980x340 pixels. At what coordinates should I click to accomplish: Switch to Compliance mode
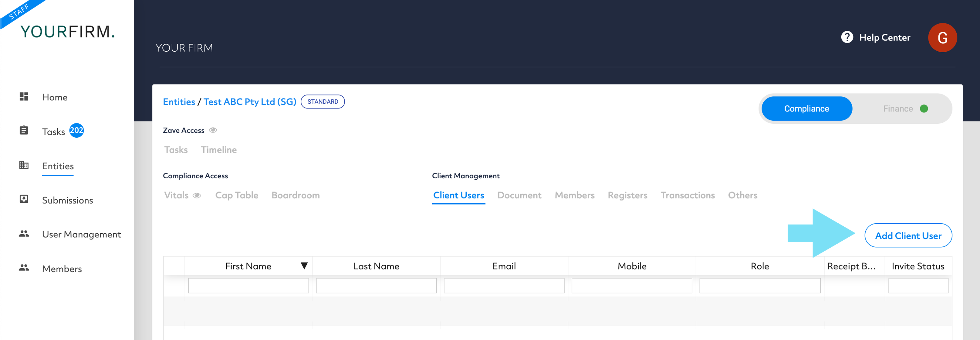(x=806, y=109)
